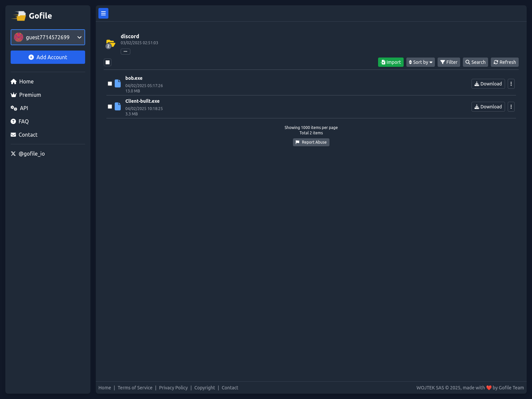This screenshot has width=532, height=399.
Task: Open the Sort by dropdown
Action: 420,62
